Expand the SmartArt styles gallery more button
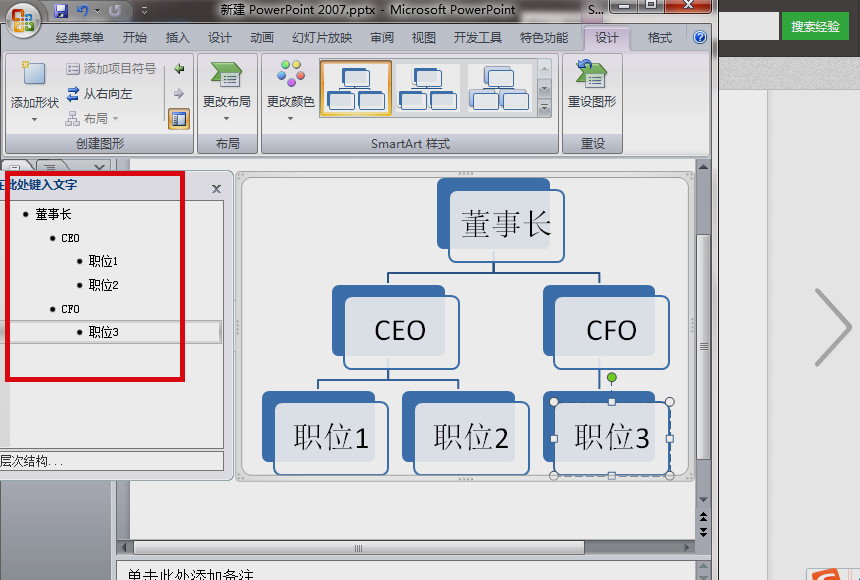The height and width of the screenshot is (580, 860). (x=545, y=108)
